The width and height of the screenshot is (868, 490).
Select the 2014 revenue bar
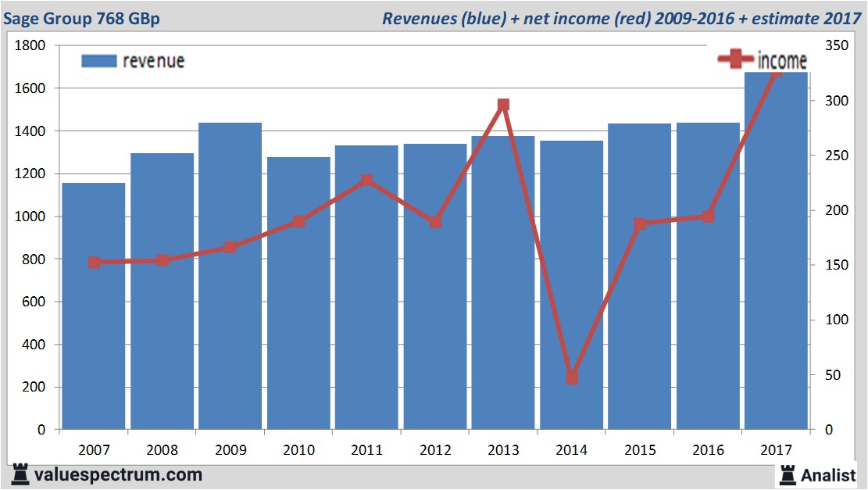tap(572, 285)
